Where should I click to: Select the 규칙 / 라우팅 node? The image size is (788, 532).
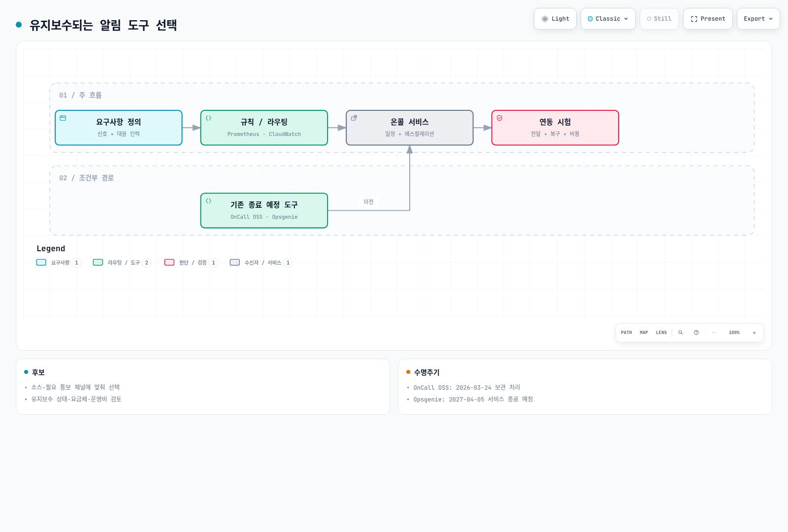[x=264, y=128]
